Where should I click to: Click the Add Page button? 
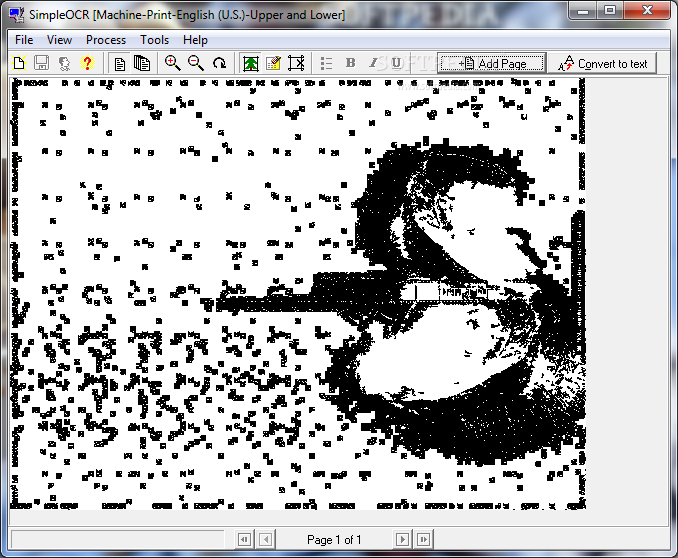pos(492,64)
